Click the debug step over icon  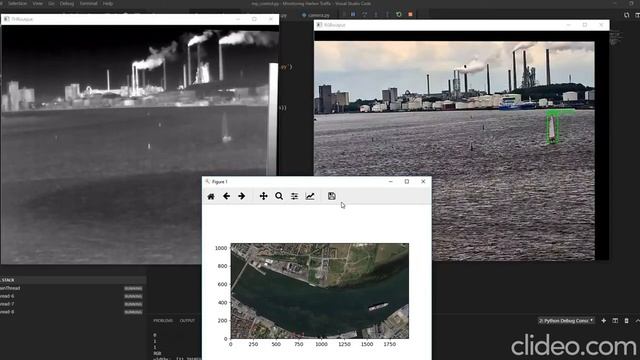tap(364, 14)
